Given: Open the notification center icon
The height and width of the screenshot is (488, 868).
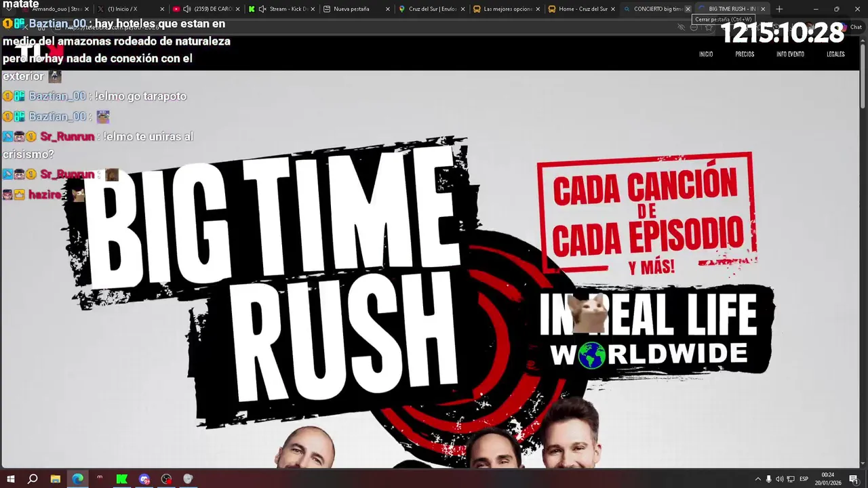Looking at the screenshot, I should [x=853, y=479].
